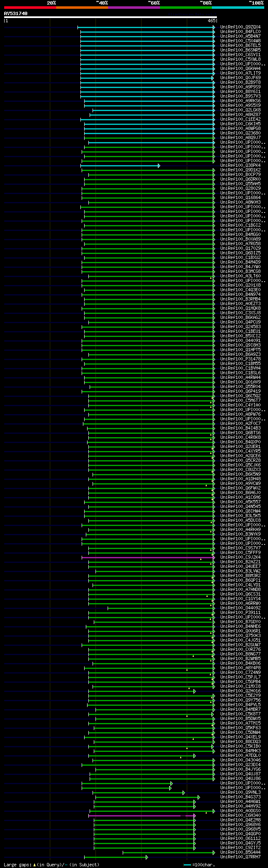Click the red 20% identity legend segment
This screenshot has height=868, width=268.
point(30,8)
